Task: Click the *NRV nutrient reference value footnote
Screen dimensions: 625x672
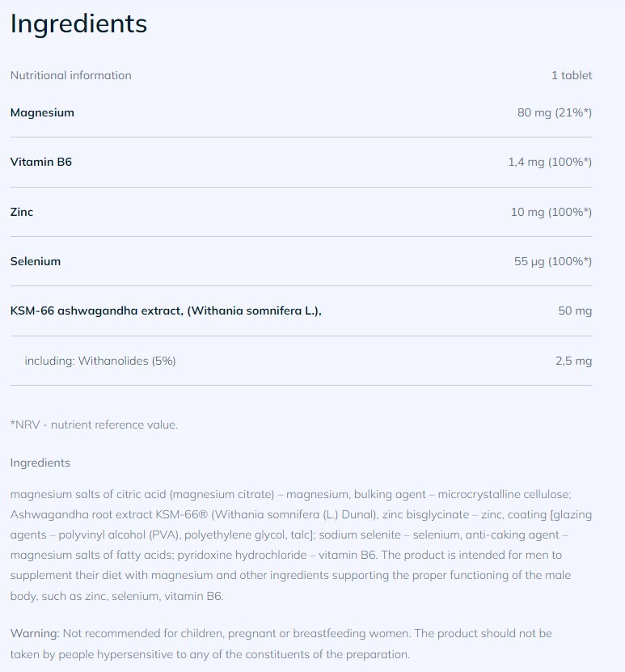Action: [x=94, y=425]
